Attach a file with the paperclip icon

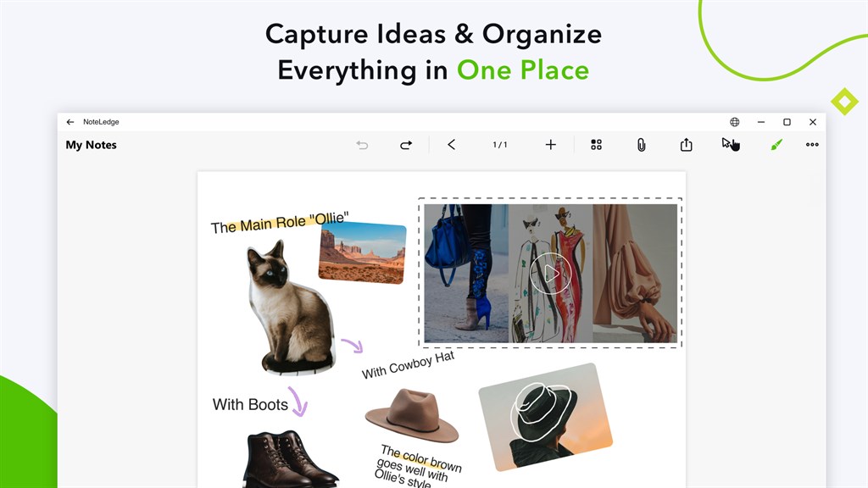[641, 145]
